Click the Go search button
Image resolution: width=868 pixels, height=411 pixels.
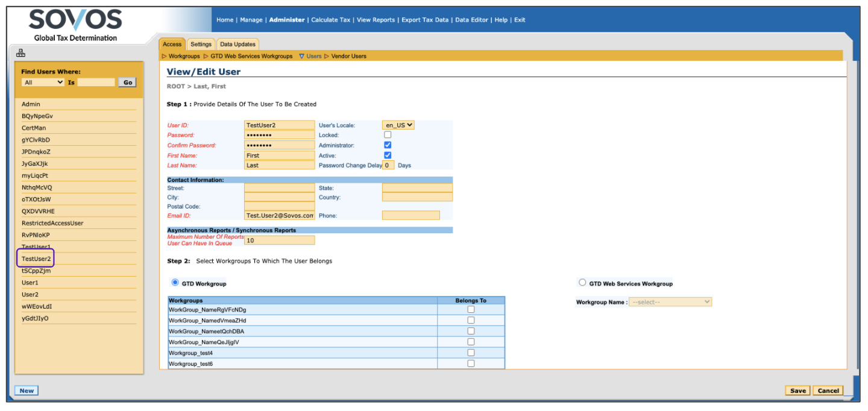[x=127, y=83]
